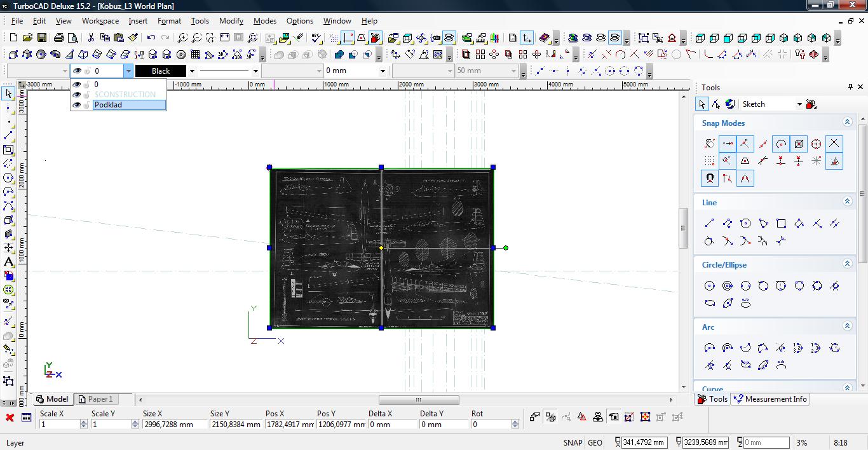
Task: Toggle visibility eye of Podklad layer
Action: click(x=77, y=105)
